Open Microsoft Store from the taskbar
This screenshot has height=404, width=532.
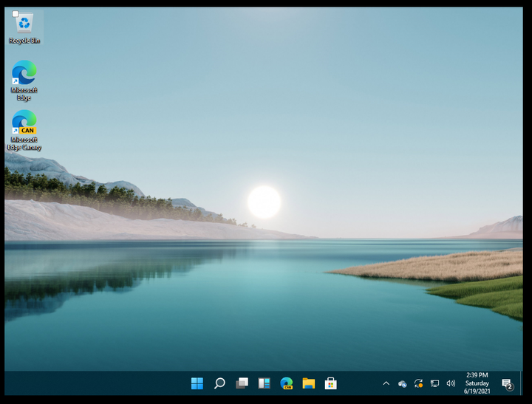click(x=331, y=383)
